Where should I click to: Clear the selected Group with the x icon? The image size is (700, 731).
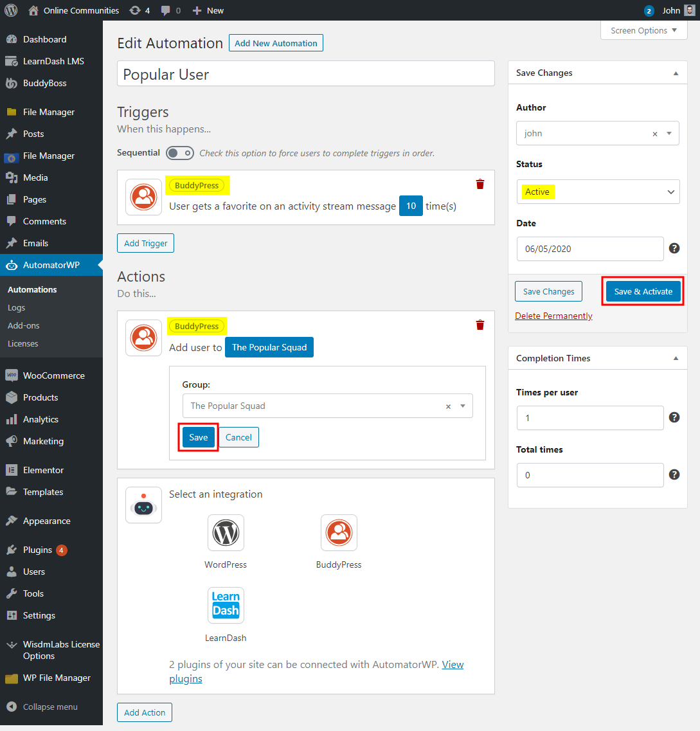(x=448, y=406)
